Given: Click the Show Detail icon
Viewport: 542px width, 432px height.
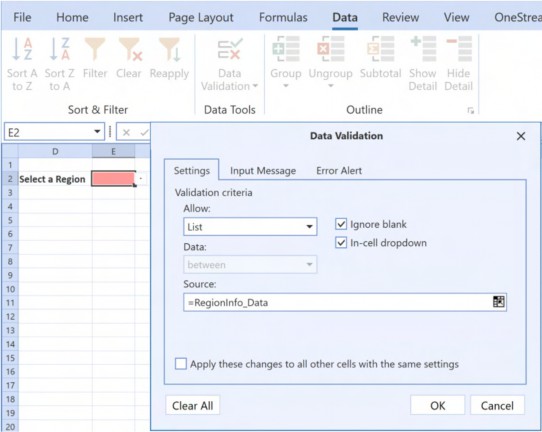Looking at the screenshot, I should coord(423,49).
